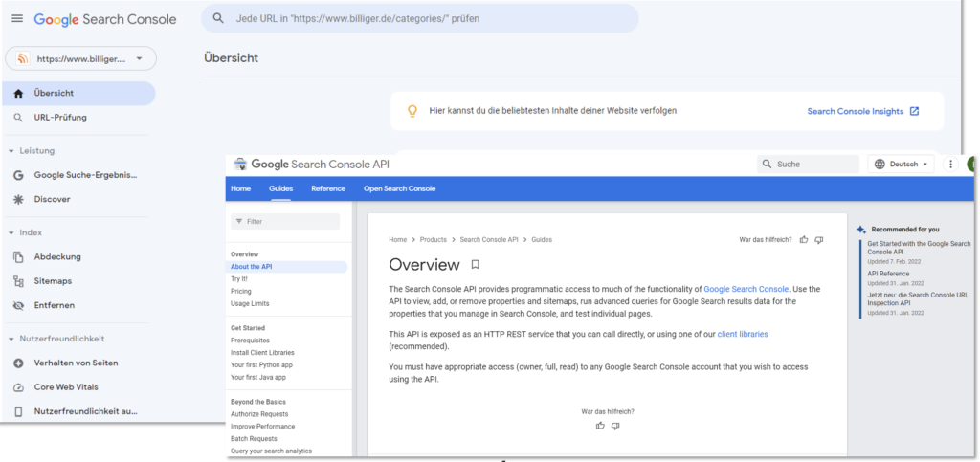Image resolution: width=980 pixels, height=462 pixels.
Task: Switch to the Guides tab
Action: click(280, 188)
